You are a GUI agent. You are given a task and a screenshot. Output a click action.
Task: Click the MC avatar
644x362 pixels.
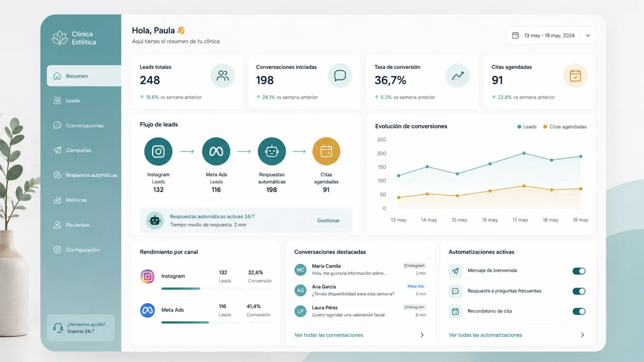(300, 270)
